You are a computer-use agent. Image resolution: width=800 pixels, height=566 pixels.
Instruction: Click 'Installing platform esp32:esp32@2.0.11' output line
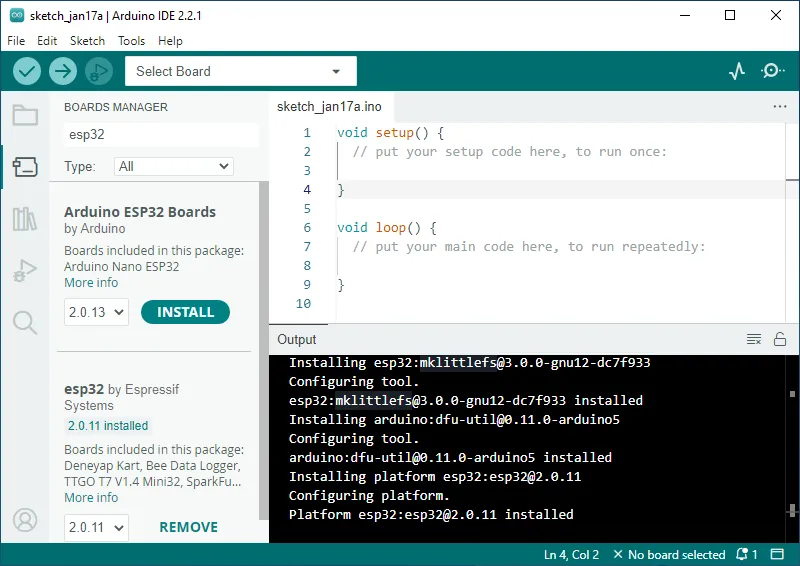[x=435, y=476]
